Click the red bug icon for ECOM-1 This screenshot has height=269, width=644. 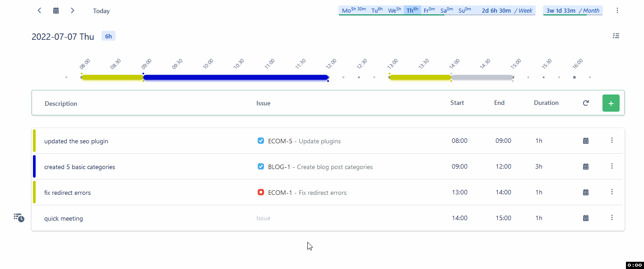click(260, 192)
